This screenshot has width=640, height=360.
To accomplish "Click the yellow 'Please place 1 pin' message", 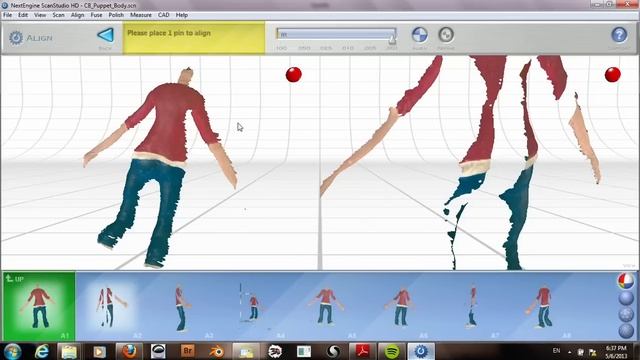I will pyautogui.click(x=194, y=38).
